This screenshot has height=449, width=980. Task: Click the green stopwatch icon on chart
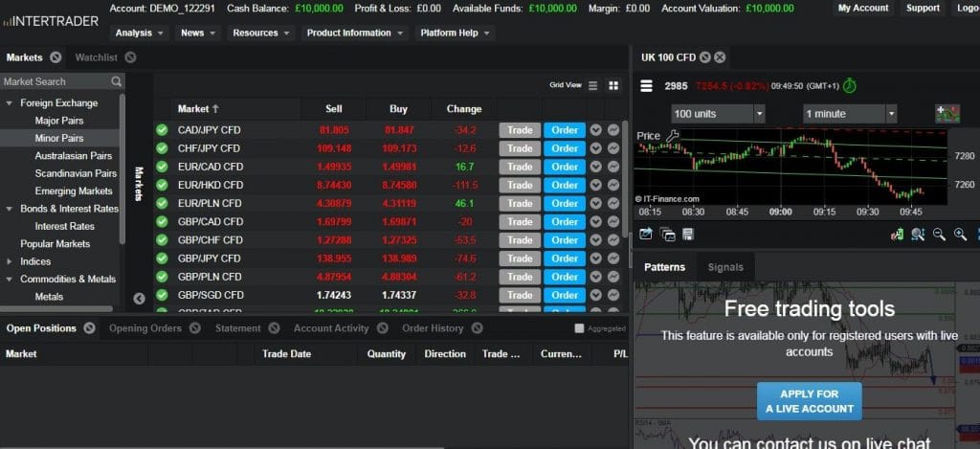pyautogui.click(x=849, y=85)
